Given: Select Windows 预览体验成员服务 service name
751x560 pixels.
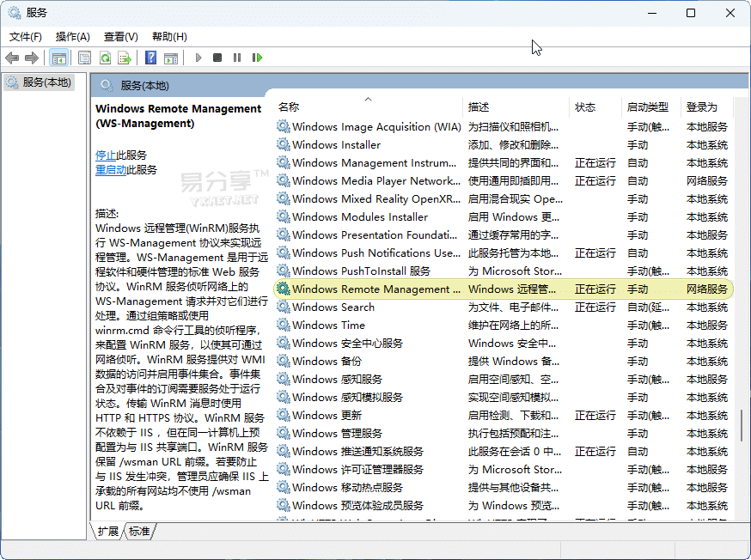Looking at the screenshot, I should click(357, 505).
